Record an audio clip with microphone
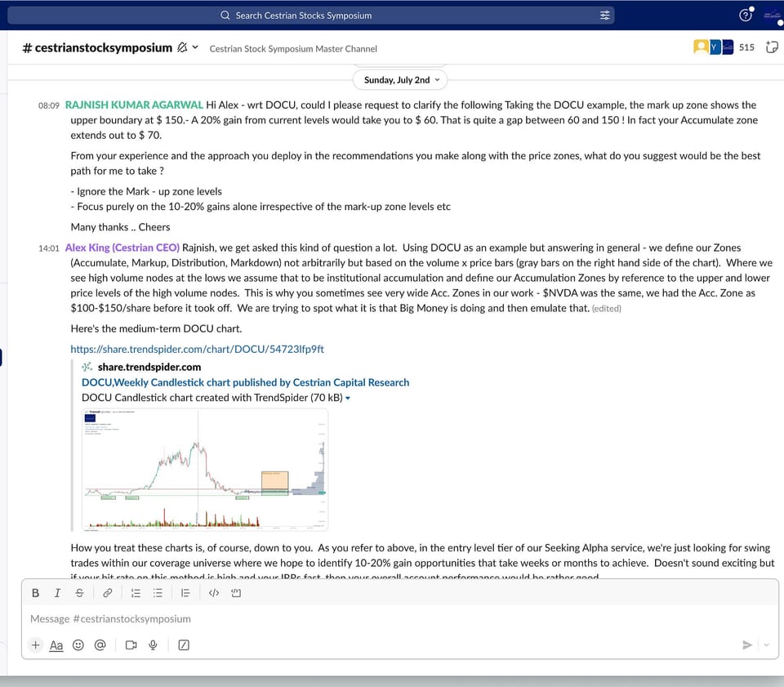The height and width of the screenshot is (687, 784). pos(153,645)
